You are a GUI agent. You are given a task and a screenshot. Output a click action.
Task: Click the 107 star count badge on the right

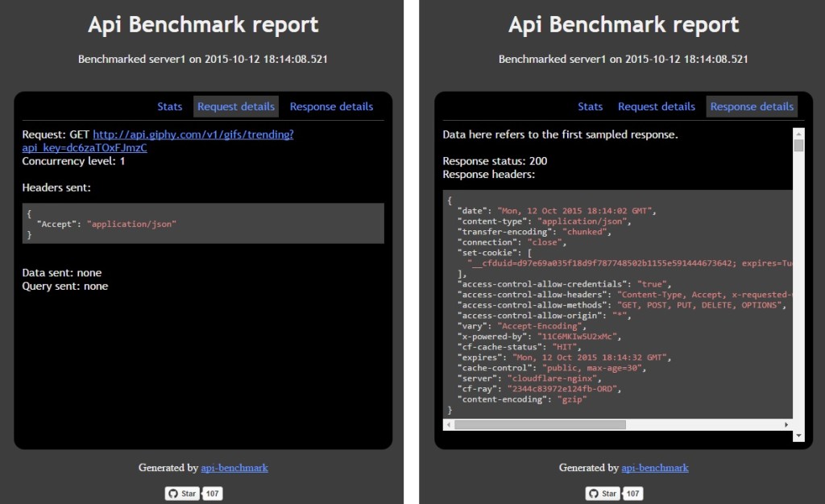click(632, 493)
